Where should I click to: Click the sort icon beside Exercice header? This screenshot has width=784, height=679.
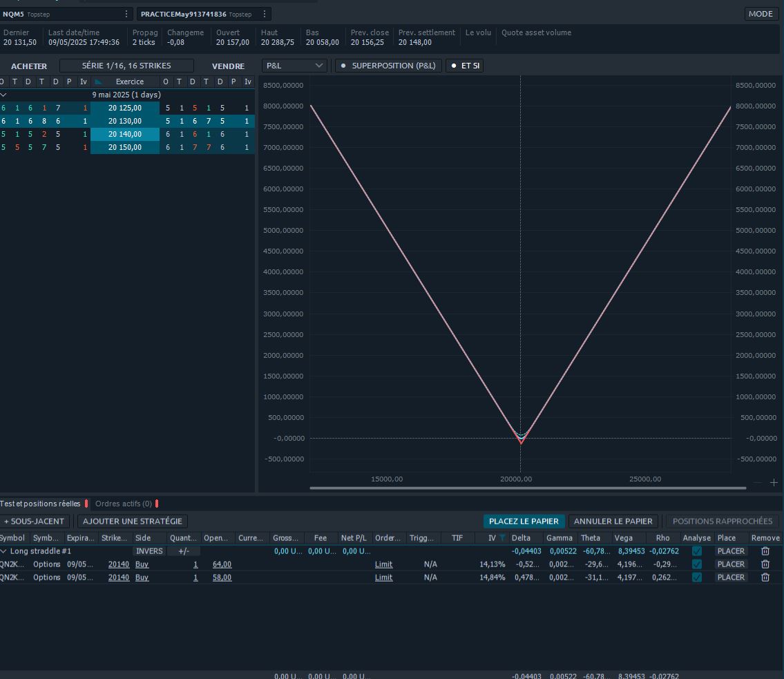[99, 82]
